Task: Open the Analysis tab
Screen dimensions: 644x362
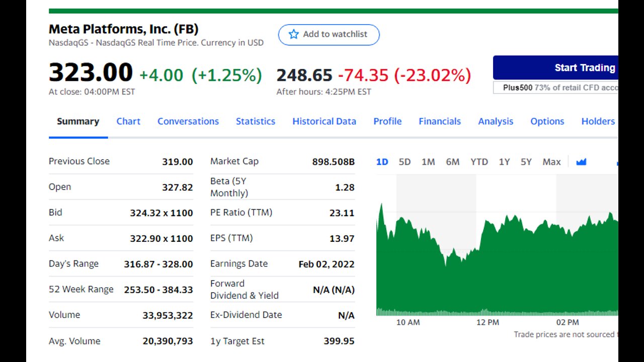Action: click(496, 121)
